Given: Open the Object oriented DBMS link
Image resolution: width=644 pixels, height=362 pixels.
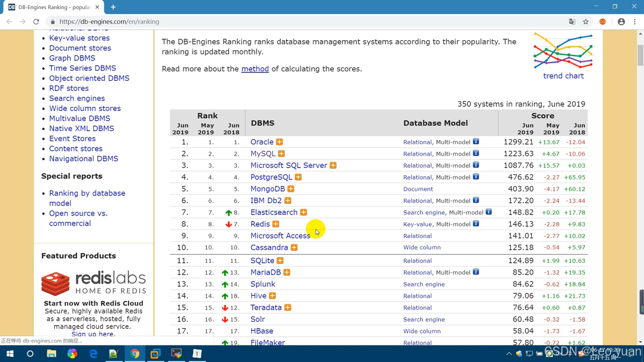Looking at the screenshot, I should click(x=89, y=78).
